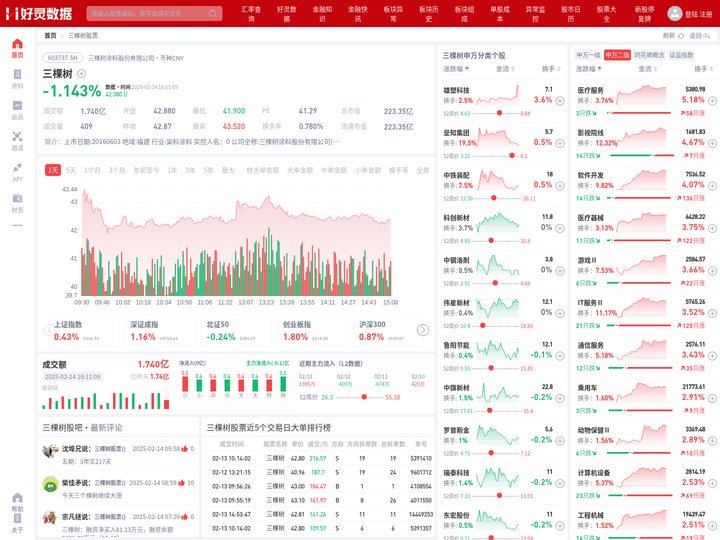This screenshot has height=540, width=720.
Task: Open 沪深300 index card
Action: pyautogui.click(x=388, y=331)
